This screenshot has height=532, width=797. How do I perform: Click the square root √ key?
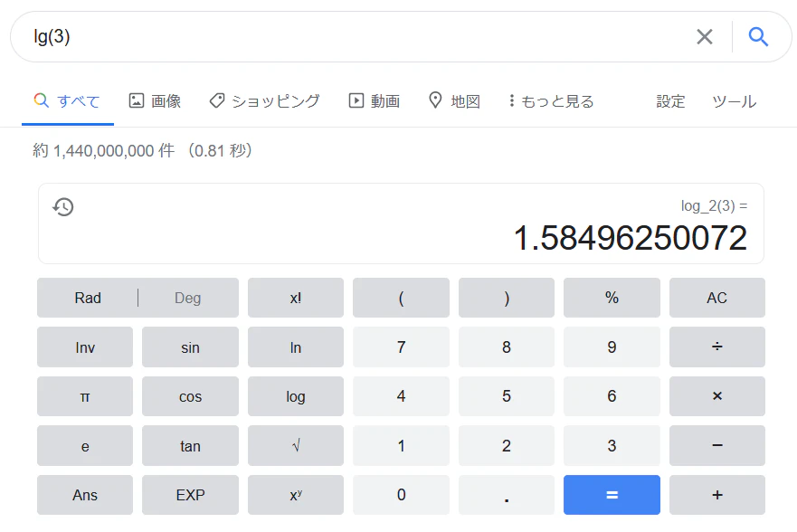296,446
